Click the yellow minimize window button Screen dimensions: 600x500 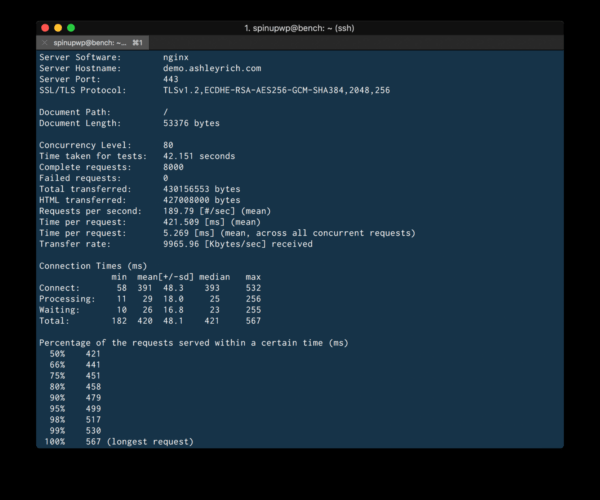click(x=58, y=27)
